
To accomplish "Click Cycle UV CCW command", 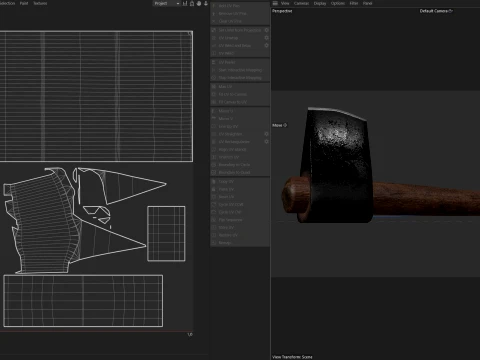I will click(231, 205).
